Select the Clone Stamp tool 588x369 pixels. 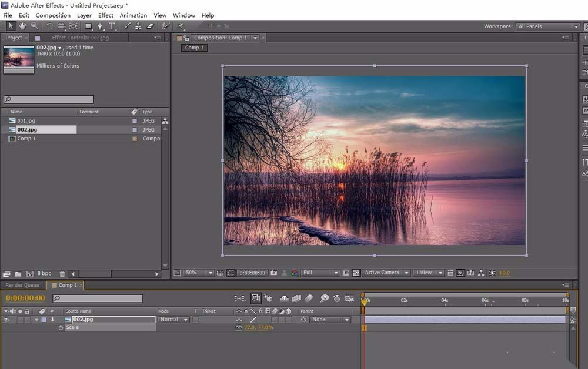138,26
